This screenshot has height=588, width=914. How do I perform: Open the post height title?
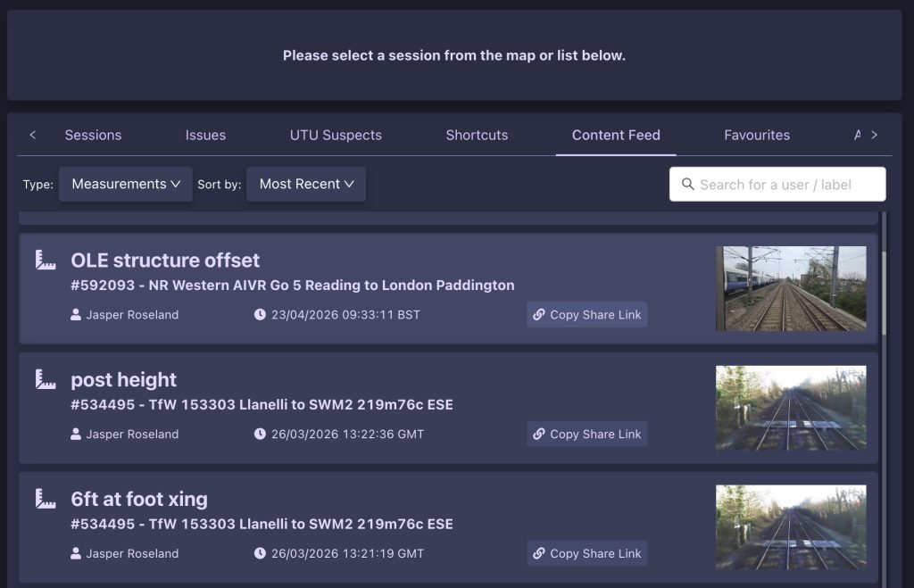click(123, 379)
